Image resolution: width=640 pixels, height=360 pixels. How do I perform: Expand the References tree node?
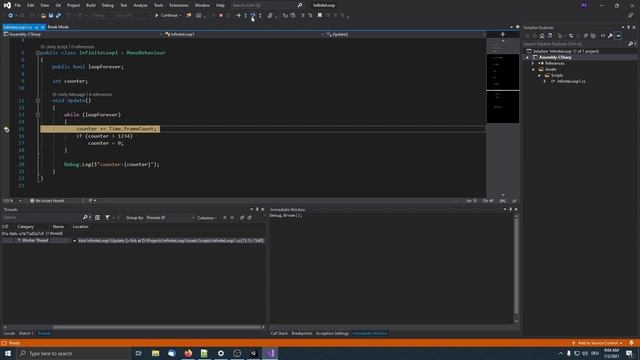click(x=533, y=64)
